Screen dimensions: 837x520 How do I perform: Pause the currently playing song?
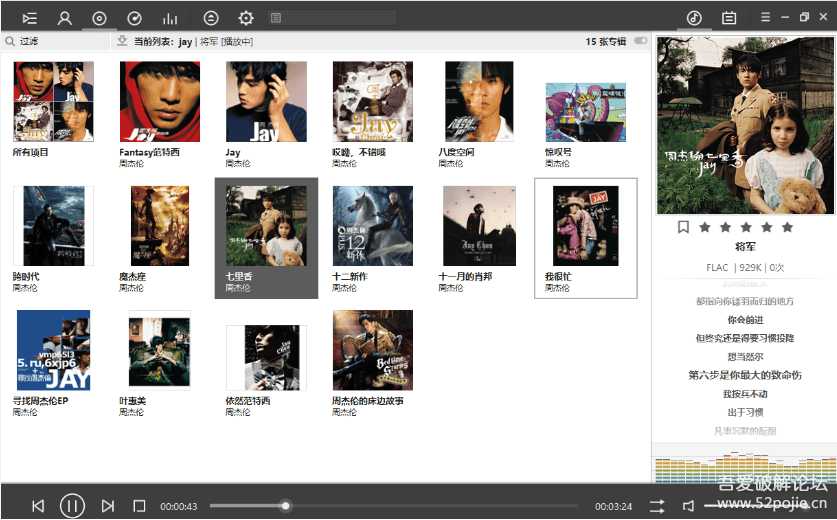(72, 506)
